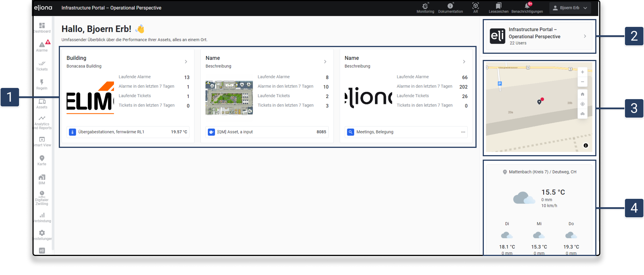Open Lesezeichen bookmarks icon
This screenshot has height=275, width=644.
tap(498, 8)
